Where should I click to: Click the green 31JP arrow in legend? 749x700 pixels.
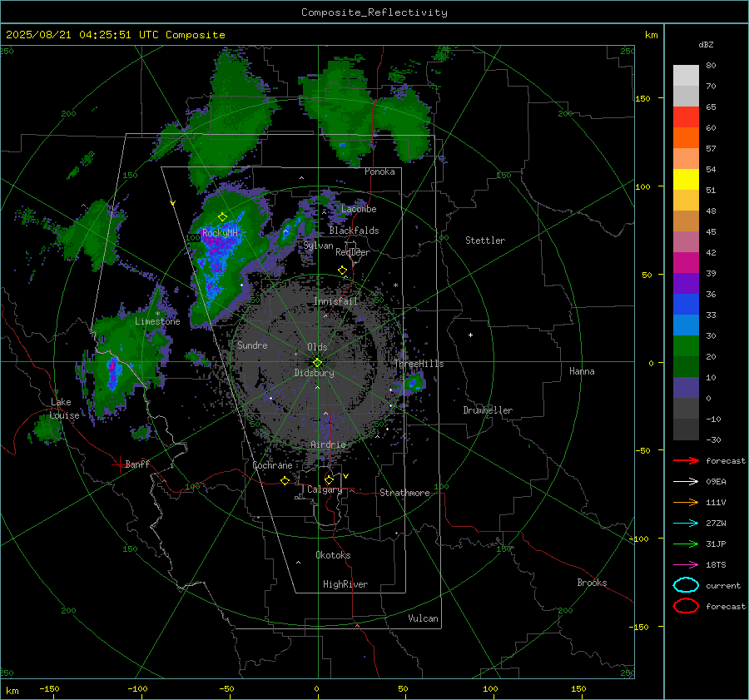686,544
